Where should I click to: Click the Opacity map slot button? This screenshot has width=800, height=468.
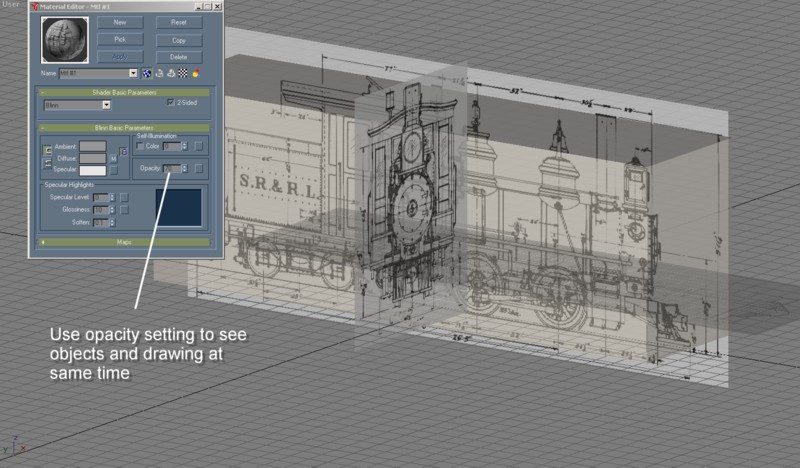pos(198,168)
